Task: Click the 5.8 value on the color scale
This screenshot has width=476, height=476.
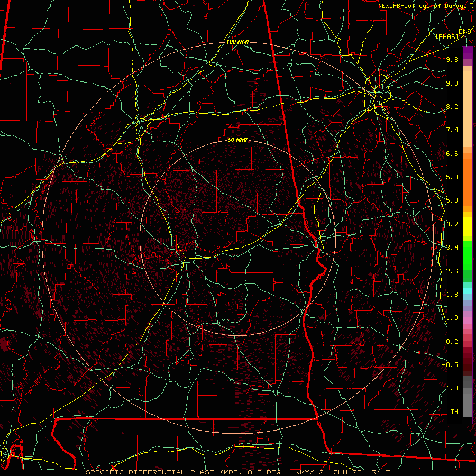Action: click(x=452, y=177)
